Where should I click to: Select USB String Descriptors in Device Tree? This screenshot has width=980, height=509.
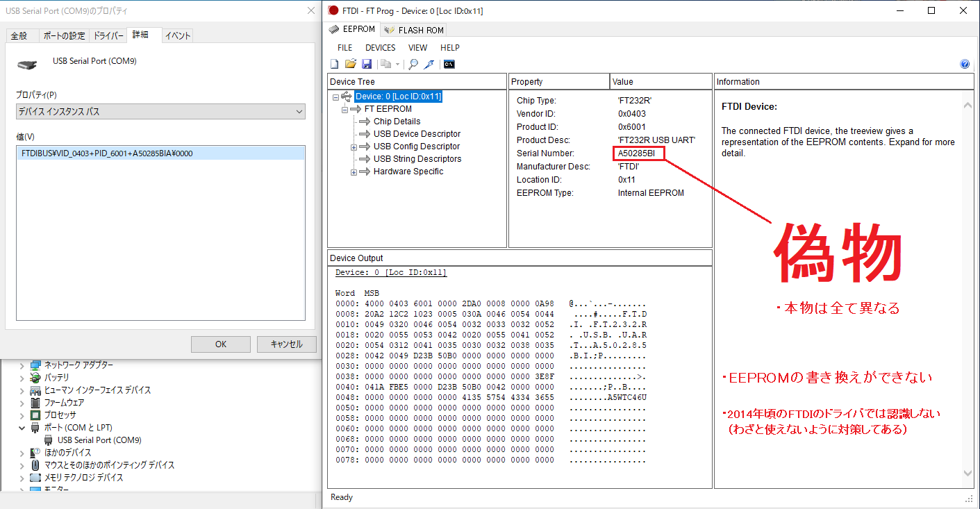tap(417, 159)
